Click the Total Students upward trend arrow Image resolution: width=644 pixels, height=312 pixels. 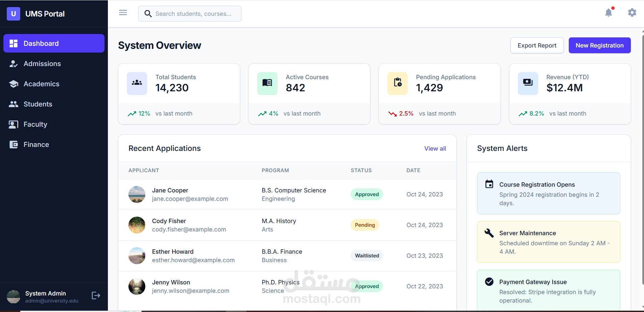(132, 114)
